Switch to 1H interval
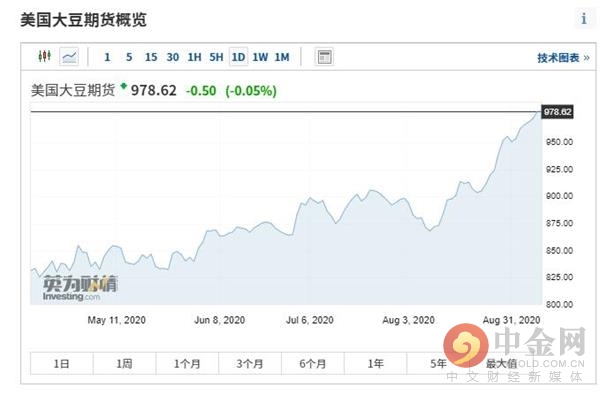 (194, 57)
